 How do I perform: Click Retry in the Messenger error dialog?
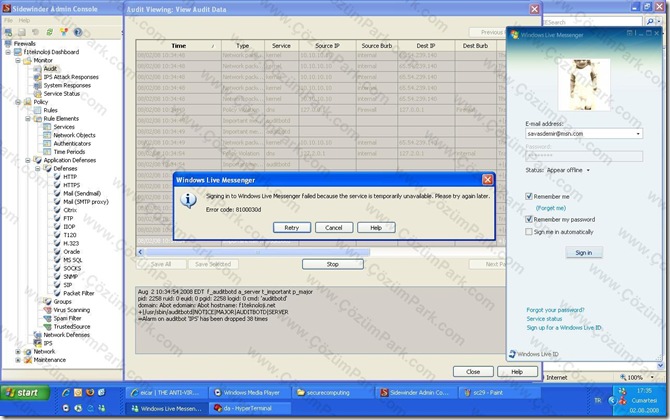point(292,228)
